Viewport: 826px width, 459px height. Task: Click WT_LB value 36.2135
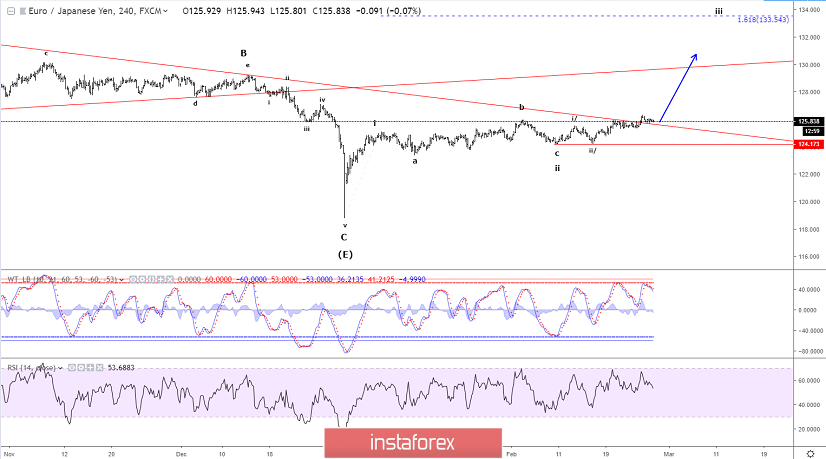point(350,279)
